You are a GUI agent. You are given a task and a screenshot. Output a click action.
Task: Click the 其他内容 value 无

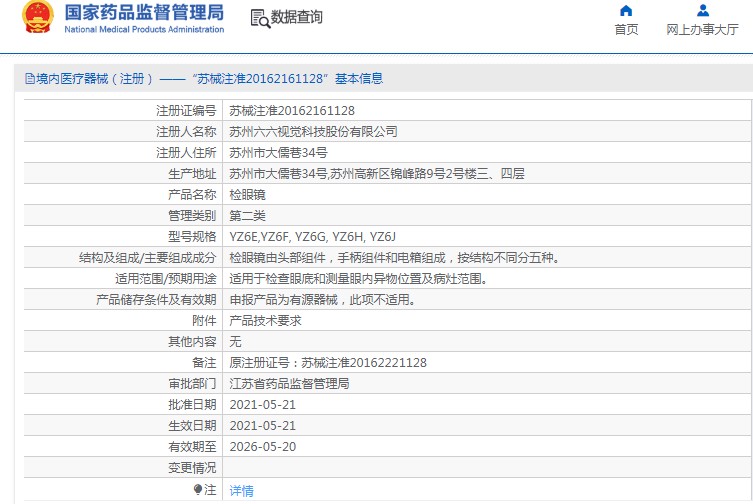coord(235,342)
